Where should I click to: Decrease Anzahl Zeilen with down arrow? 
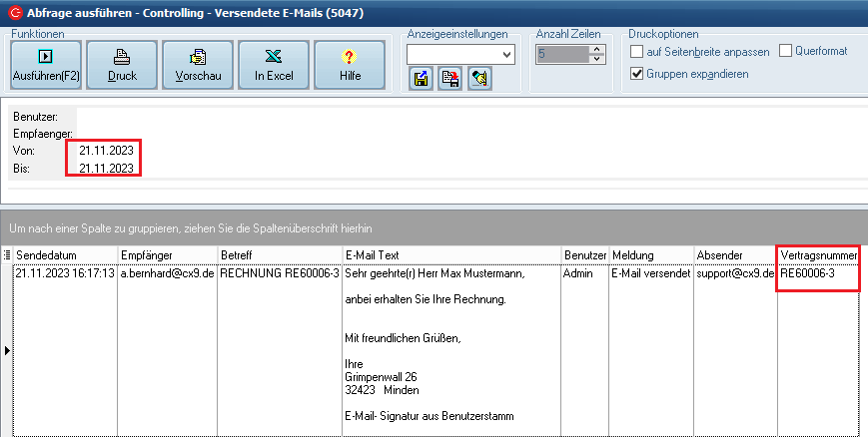pyautogui.click(x=597, y=59)
